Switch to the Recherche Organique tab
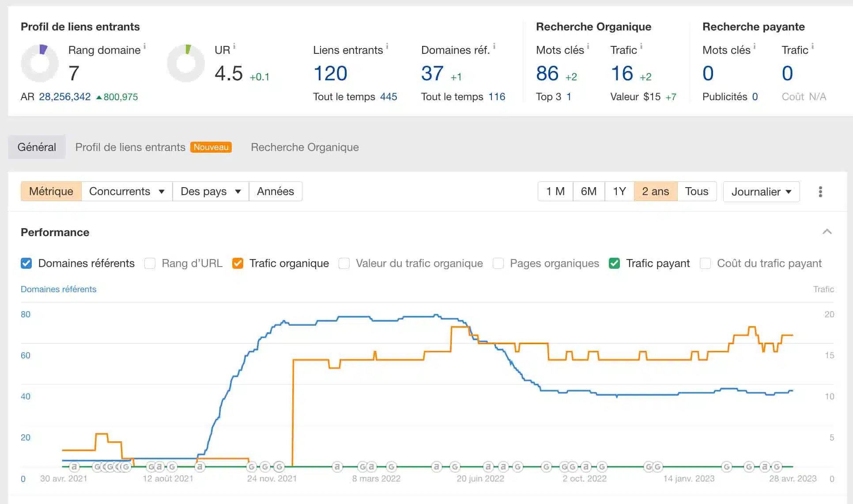 click(305, 147)
